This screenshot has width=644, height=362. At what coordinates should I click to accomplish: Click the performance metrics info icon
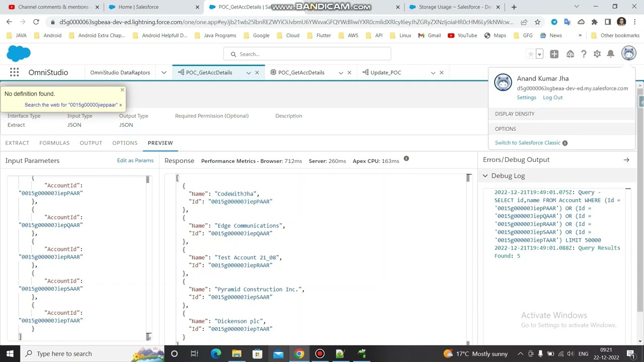[x=406, y=159]
